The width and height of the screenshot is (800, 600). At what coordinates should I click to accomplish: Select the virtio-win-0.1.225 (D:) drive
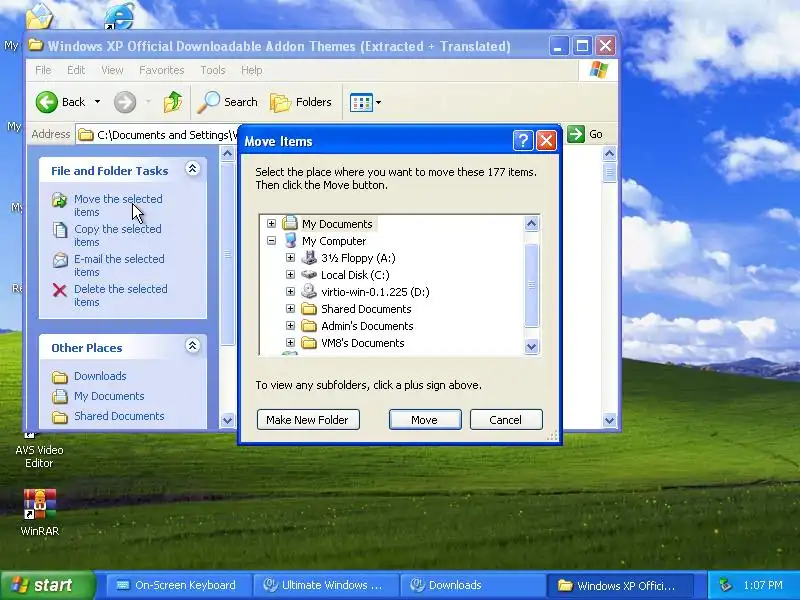375,292
